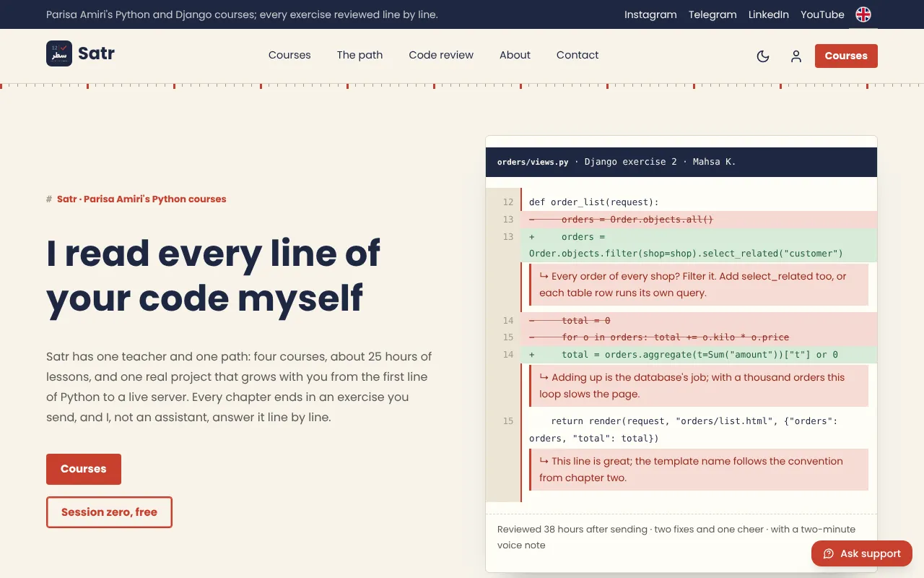The width and height of the screenshot is (924, 578).
Task: Click the hero Courses button
Action: pyautogui.click(x=84, y=469)
